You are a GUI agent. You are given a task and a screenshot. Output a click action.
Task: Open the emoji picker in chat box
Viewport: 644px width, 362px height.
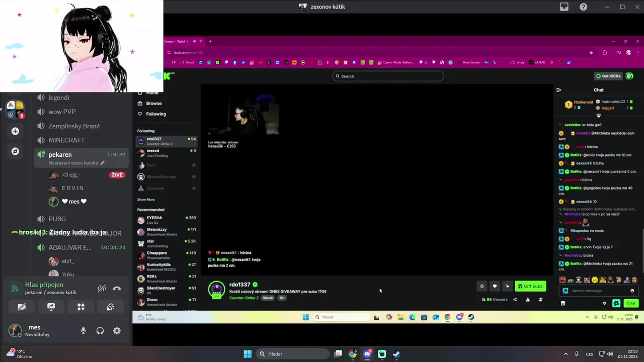(x=632, y=291)
